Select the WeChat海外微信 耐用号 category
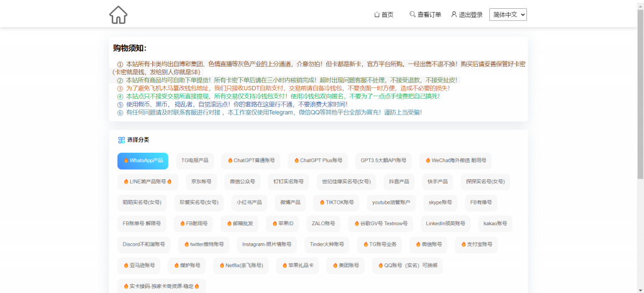The height and width of the screenshot is (293, 644). coord(455,161)
